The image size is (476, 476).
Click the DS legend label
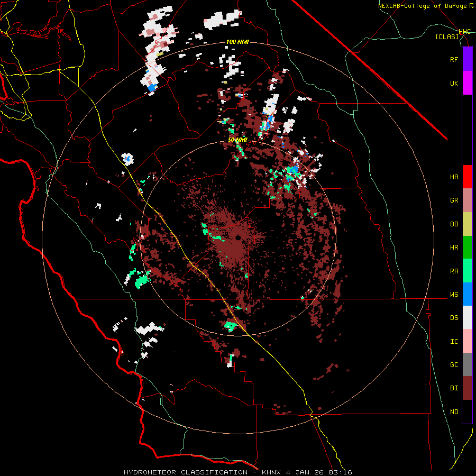click(x=454, y=317)
